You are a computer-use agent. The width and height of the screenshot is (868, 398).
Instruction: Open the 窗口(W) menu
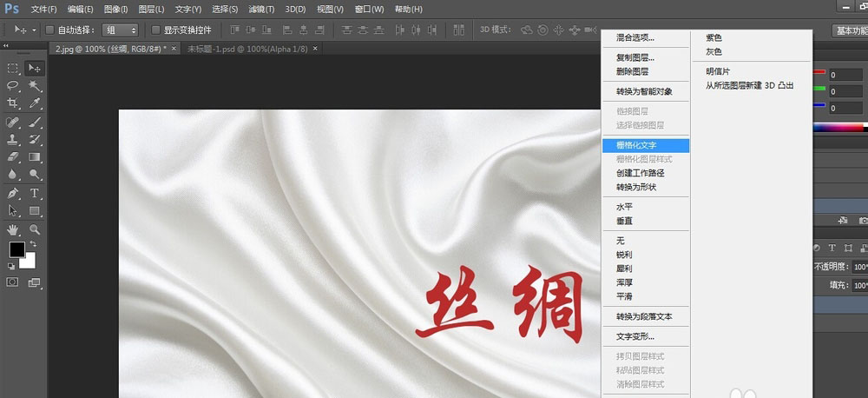click(369, 10)
